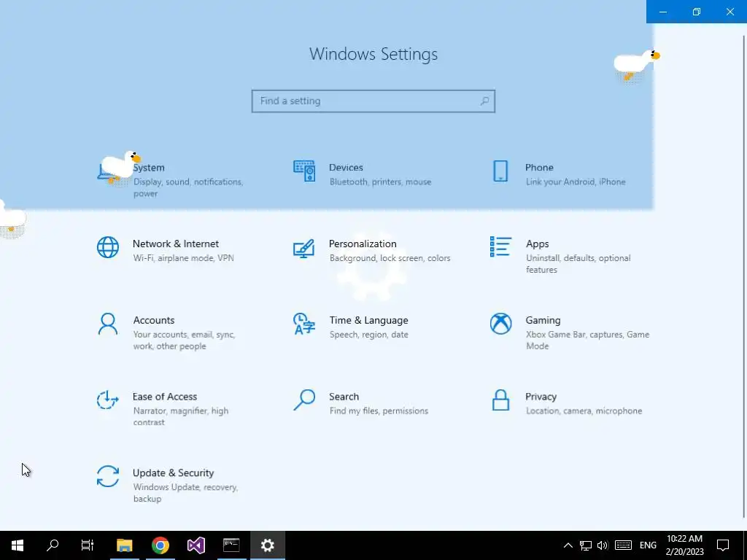Launch File Explorer from taskbar

124,545
